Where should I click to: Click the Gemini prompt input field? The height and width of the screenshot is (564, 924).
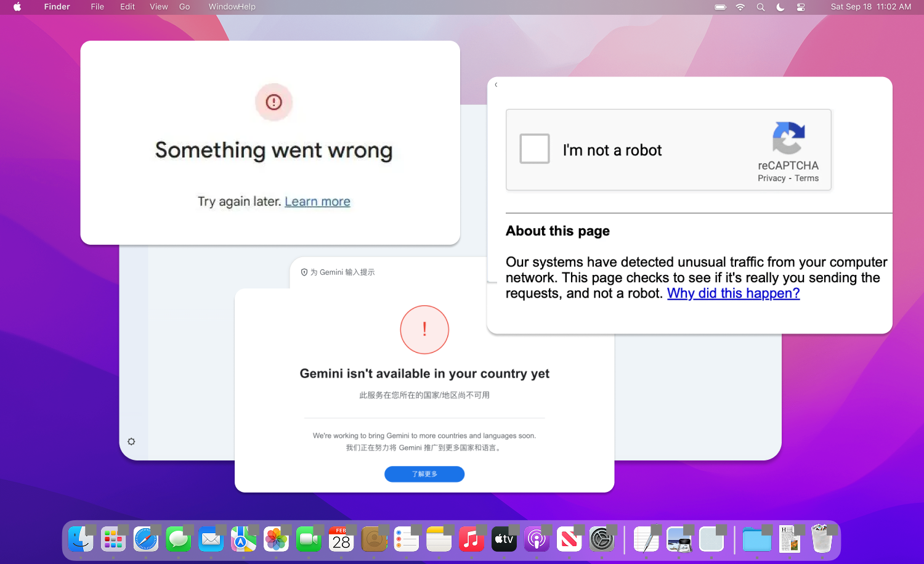click(x=388, y=272)
